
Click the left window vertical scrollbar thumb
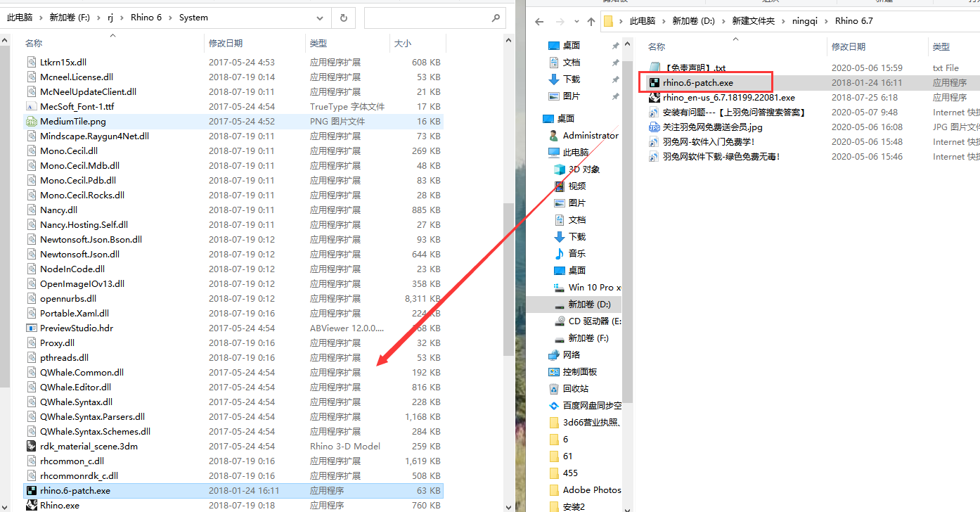pos(509,279)
